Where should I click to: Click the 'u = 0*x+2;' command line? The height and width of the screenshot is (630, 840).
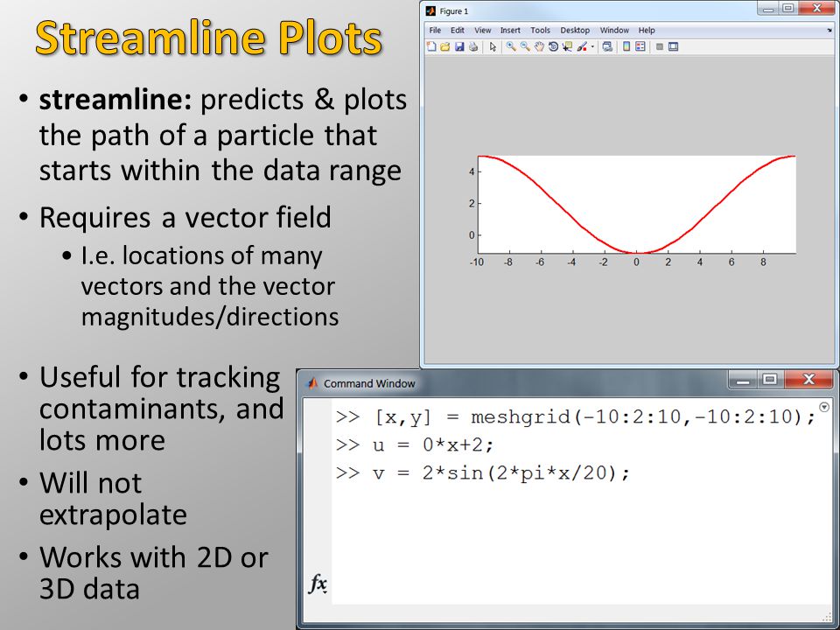[x=415, y=444]
